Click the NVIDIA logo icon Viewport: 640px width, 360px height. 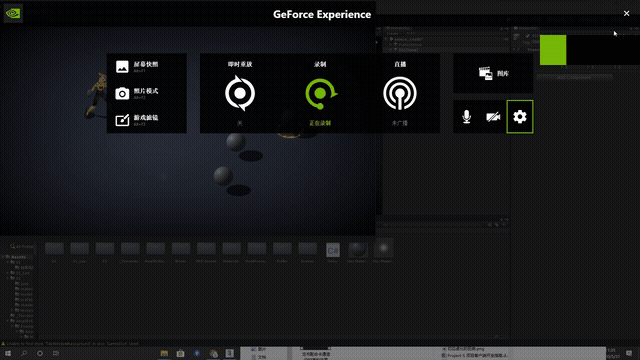13,13
